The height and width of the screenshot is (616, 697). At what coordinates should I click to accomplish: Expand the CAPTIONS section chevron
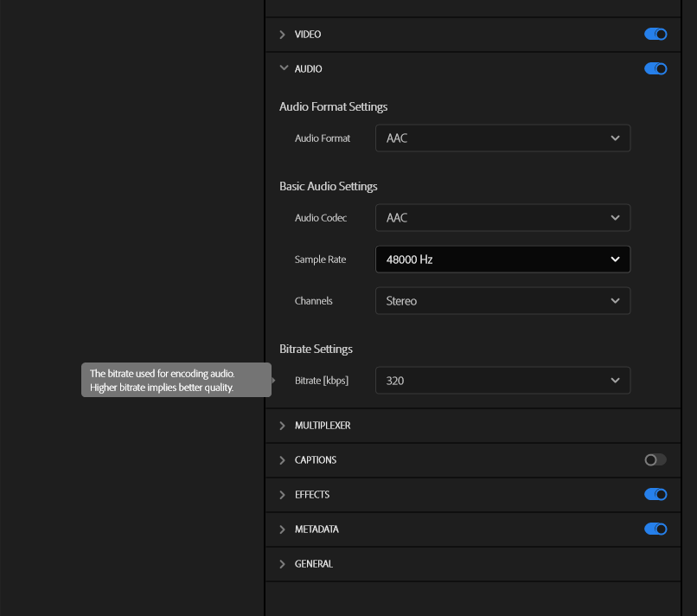pos(283,460)
